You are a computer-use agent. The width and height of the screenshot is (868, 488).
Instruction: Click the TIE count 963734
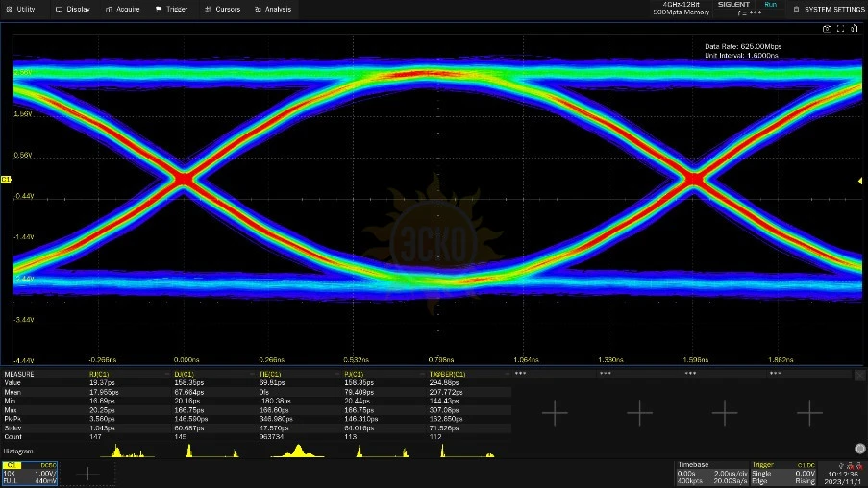point(271,436)
